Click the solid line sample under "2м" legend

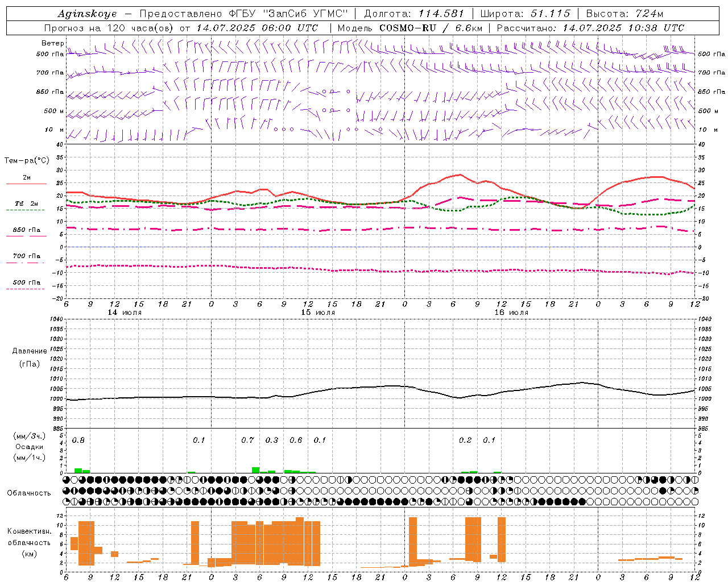[x=26, y=184]
